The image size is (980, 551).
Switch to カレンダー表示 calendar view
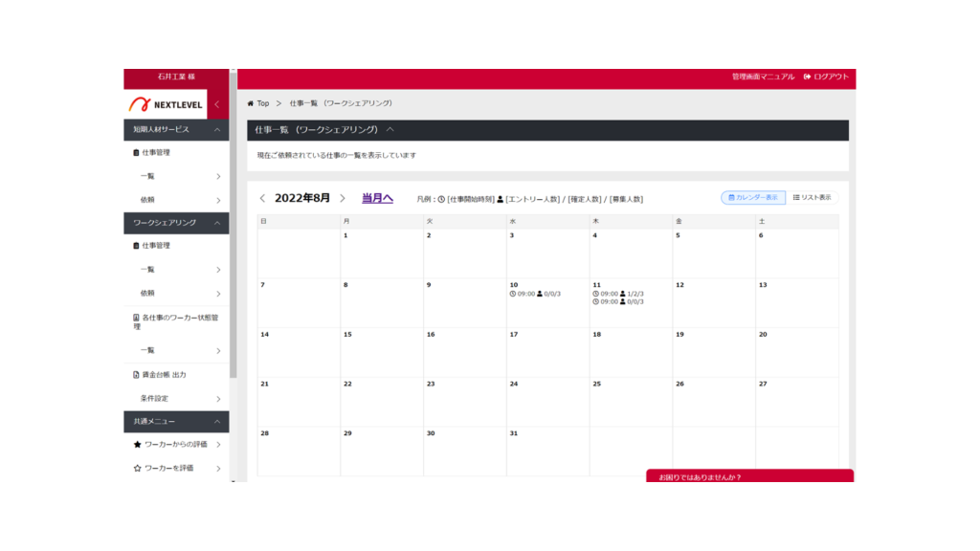tap(753, 197)
